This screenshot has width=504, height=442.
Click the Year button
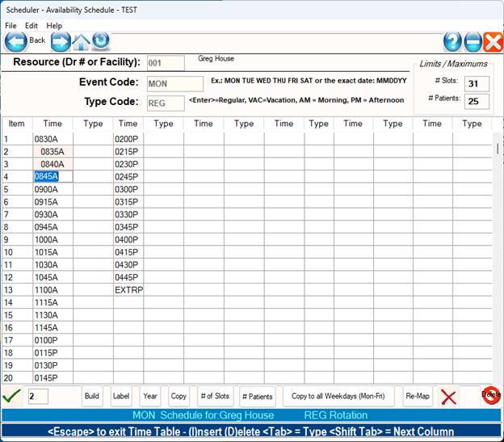tap(149, 396)
